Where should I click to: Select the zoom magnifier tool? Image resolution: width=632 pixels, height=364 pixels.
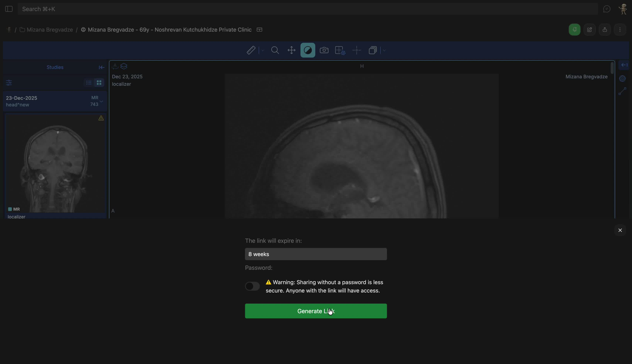point(275,50)
